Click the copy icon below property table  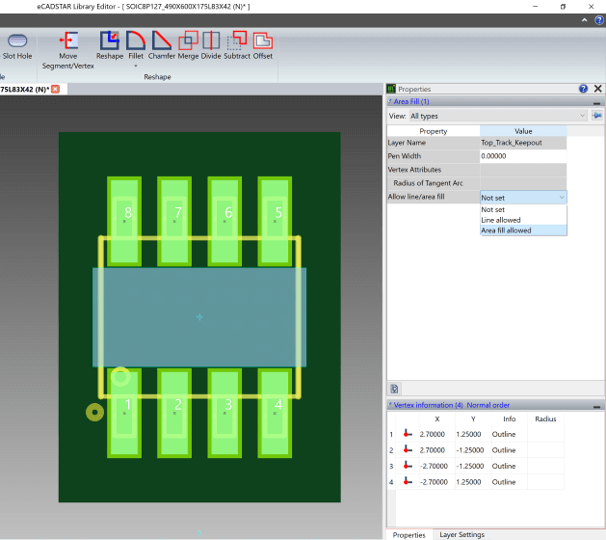[394, 388]
